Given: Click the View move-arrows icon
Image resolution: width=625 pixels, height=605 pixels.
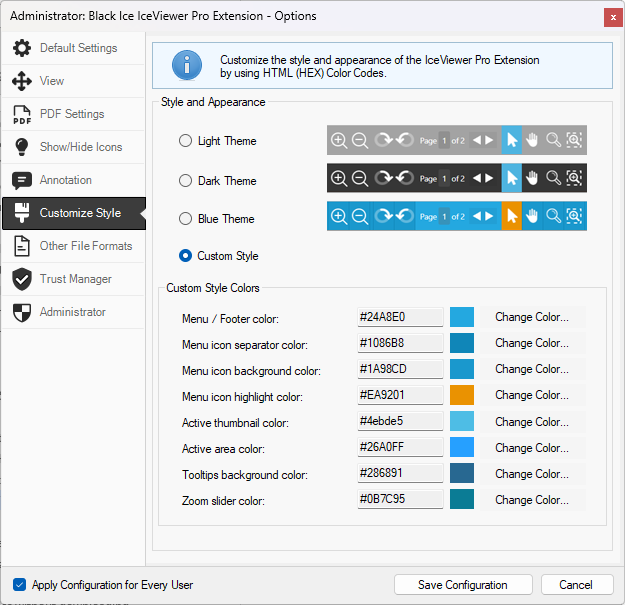Looking at the screenshot, I should coord(22,81).
